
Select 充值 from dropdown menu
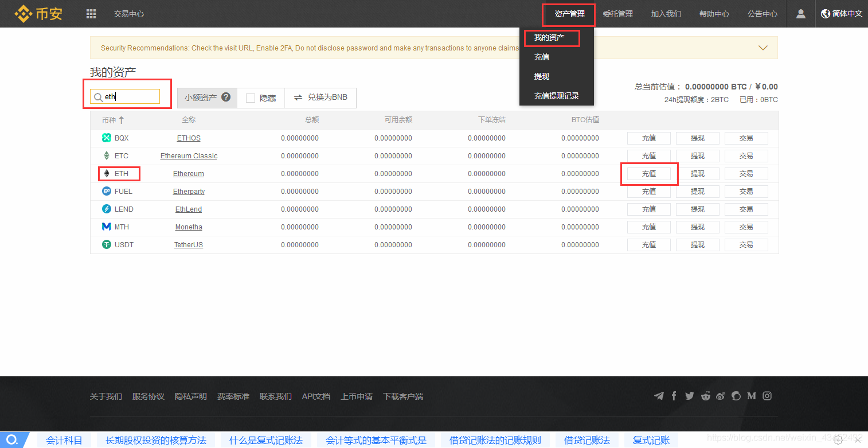pos(542,57)
